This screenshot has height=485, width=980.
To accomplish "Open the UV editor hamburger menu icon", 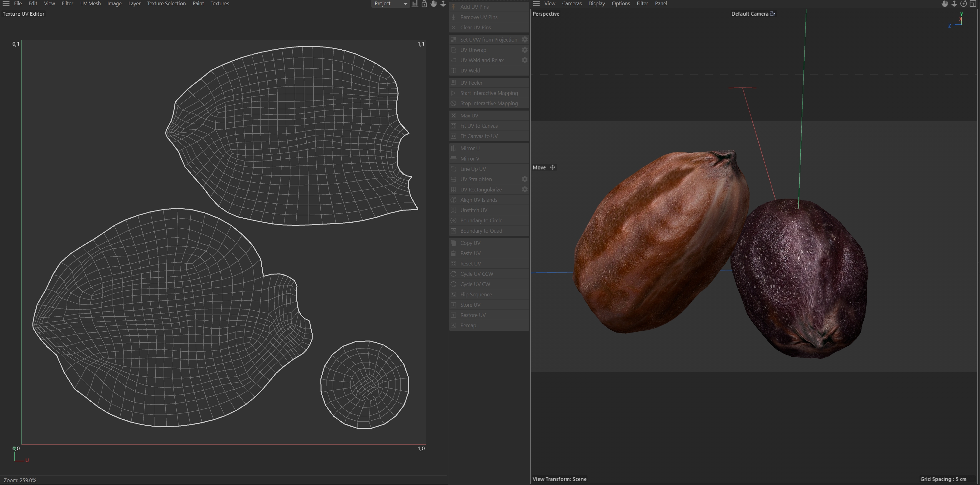I will (6, 4).
